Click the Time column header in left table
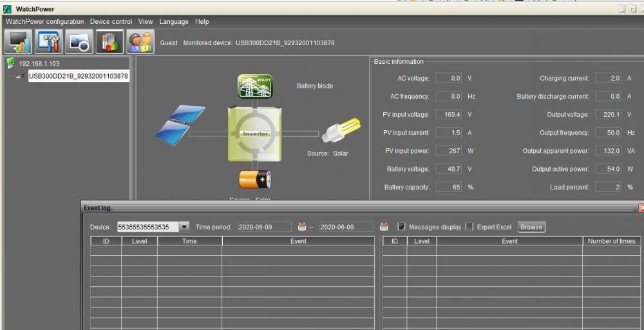The height and width of the screenshot is (330, 644). click(189, 241)
